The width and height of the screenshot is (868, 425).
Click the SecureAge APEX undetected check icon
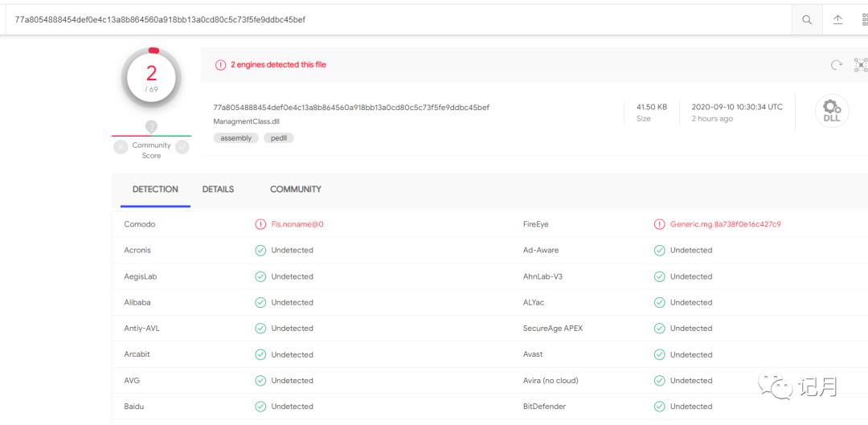tap(659, 328)
